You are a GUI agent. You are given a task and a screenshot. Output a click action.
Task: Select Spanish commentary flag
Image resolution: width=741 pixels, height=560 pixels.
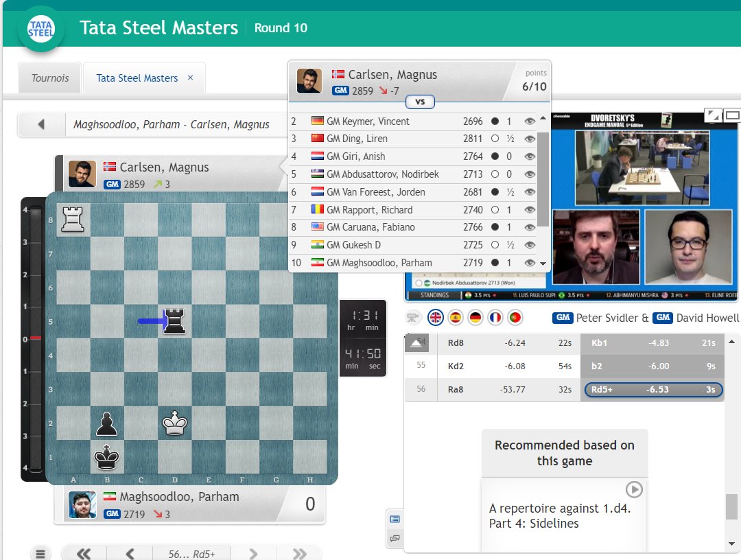tap(456, 318)
